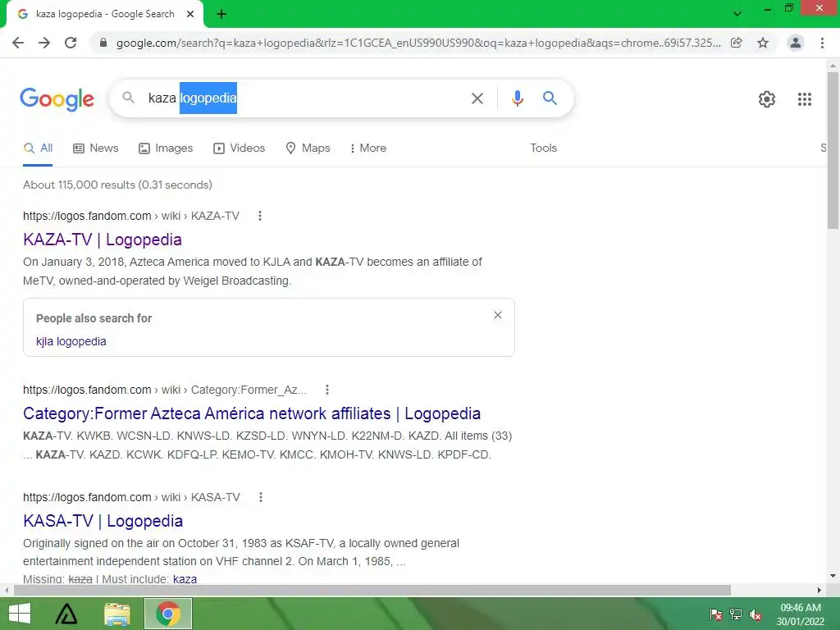Click the About 115,000 results text
Screen dimensions: 840x630
117,185
